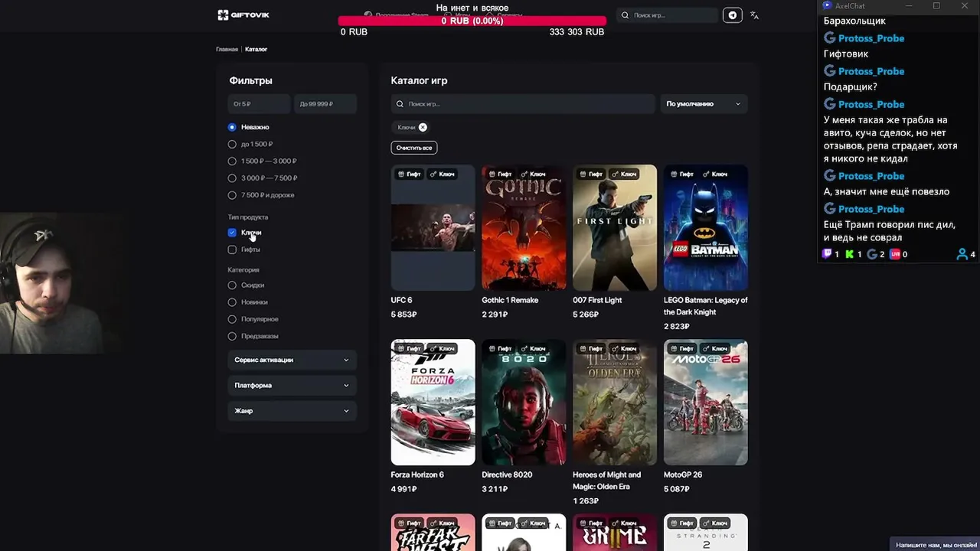Click the Ключ badge on LEGO Batman card
This screenshot has height=551, width=980.
coord(715,174)
